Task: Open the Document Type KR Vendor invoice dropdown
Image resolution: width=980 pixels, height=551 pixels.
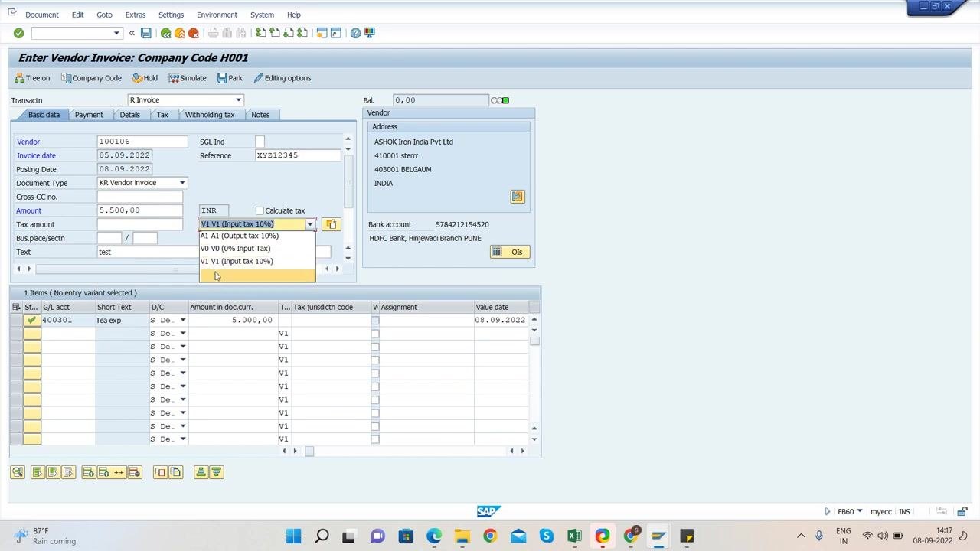Action: pyautogui.click(x=182, y=183)
